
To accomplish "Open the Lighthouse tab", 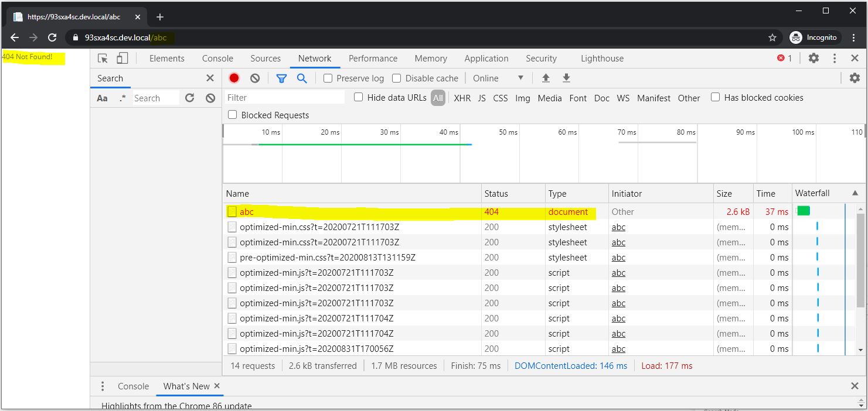I will (x=602, y=59).
